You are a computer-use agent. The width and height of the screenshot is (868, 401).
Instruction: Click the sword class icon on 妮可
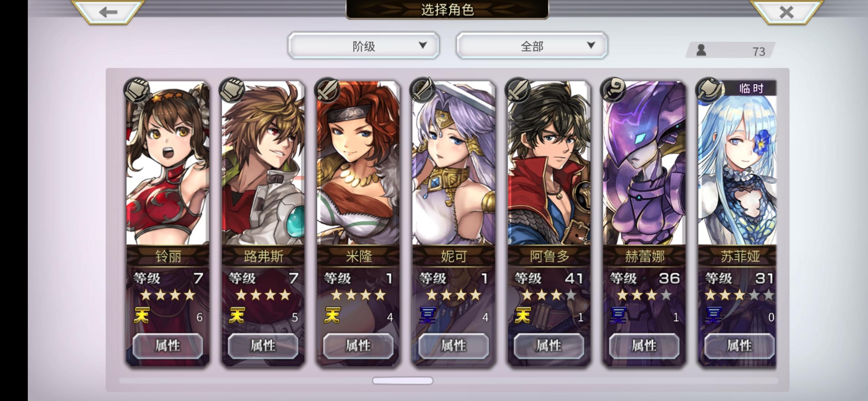[x=423, y=90]
